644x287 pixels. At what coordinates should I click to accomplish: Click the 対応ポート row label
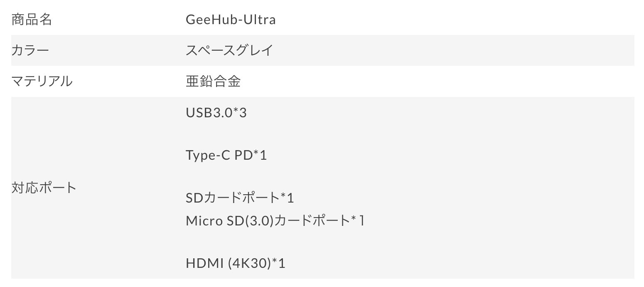coord(44,188)
